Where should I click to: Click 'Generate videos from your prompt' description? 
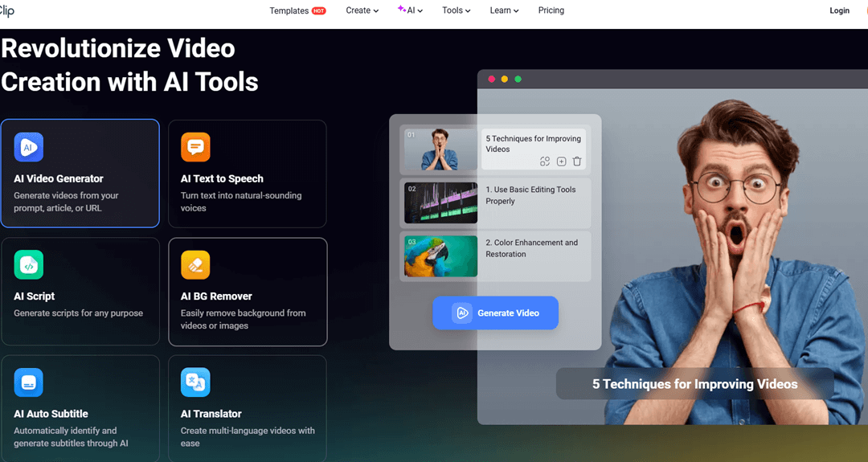[x=66, y=202]
